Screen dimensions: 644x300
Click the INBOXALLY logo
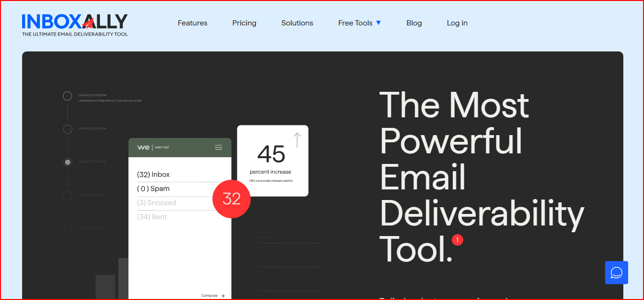click(74, 24)
